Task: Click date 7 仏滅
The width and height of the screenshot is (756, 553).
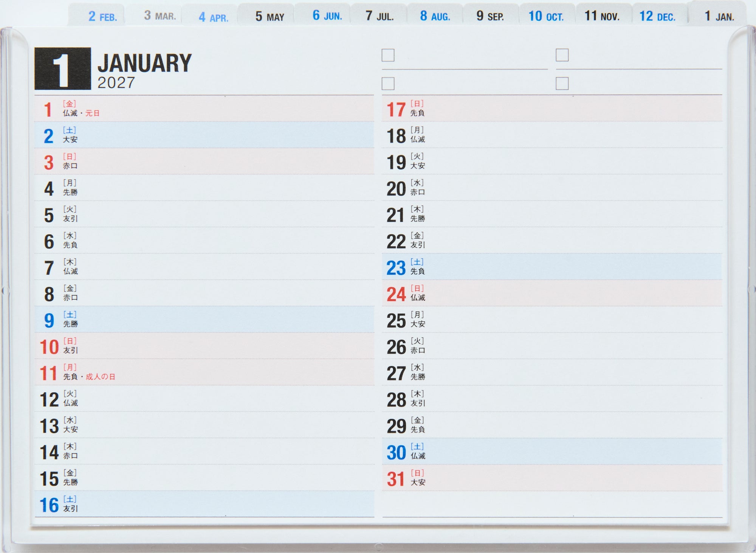Action: point(204,267)
